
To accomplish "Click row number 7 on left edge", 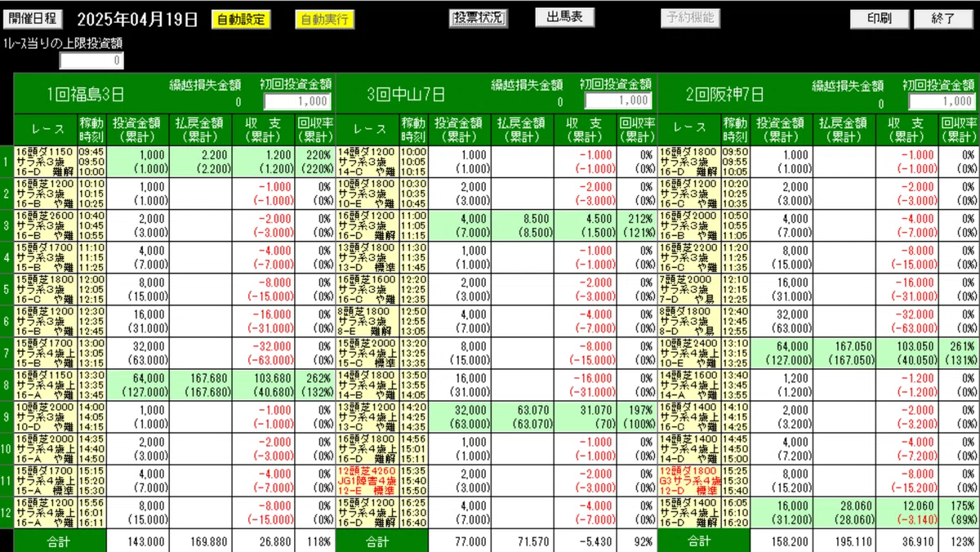I will (7, 352).
